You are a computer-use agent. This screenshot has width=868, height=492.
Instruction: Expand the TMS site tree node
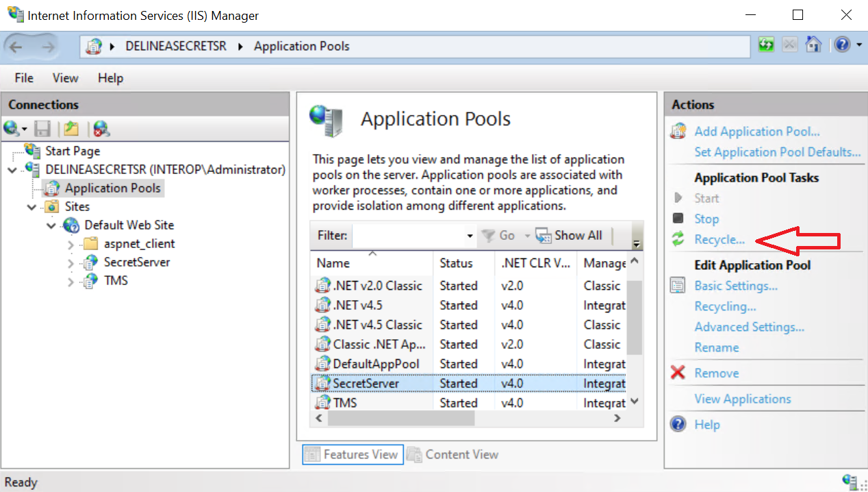[71, 281]
